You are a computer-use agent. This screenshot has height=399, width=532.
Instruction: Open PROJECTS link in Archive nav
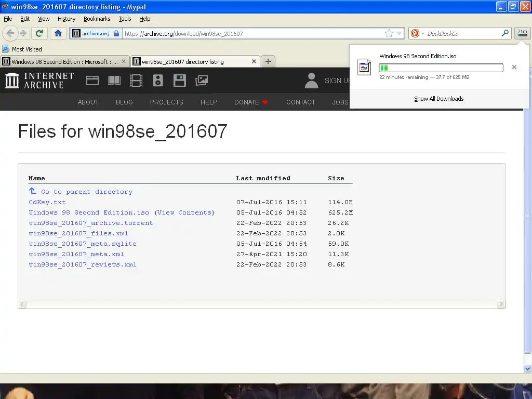coord(167,102)
